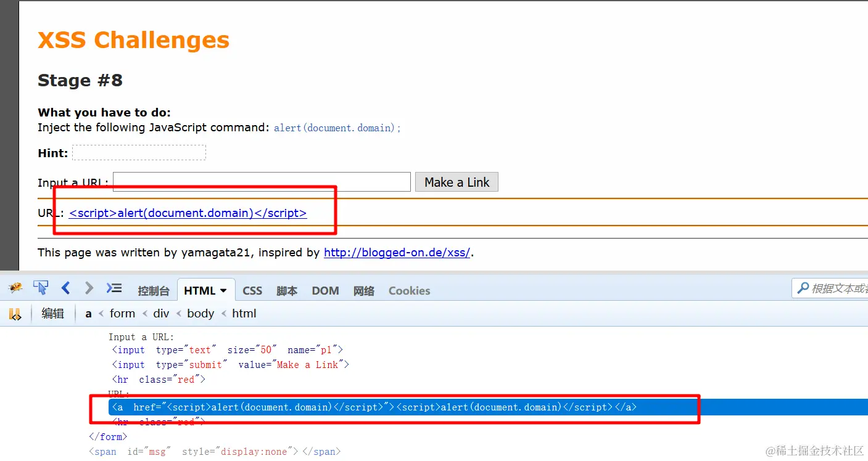Switch to the DOM tab
Screen dimensions: 868x461
pyautogui.click(x=325, y=291)
